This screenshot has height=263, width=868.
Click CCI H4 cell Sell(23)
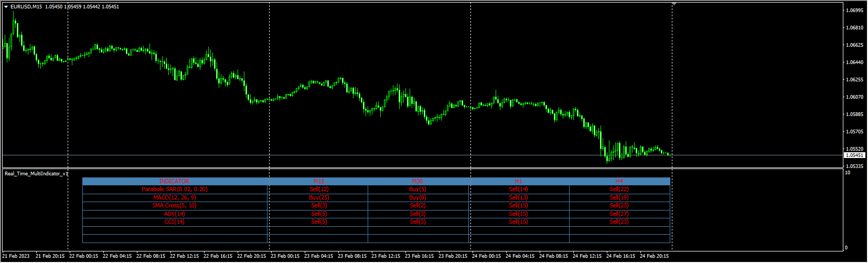coord(619,222)
